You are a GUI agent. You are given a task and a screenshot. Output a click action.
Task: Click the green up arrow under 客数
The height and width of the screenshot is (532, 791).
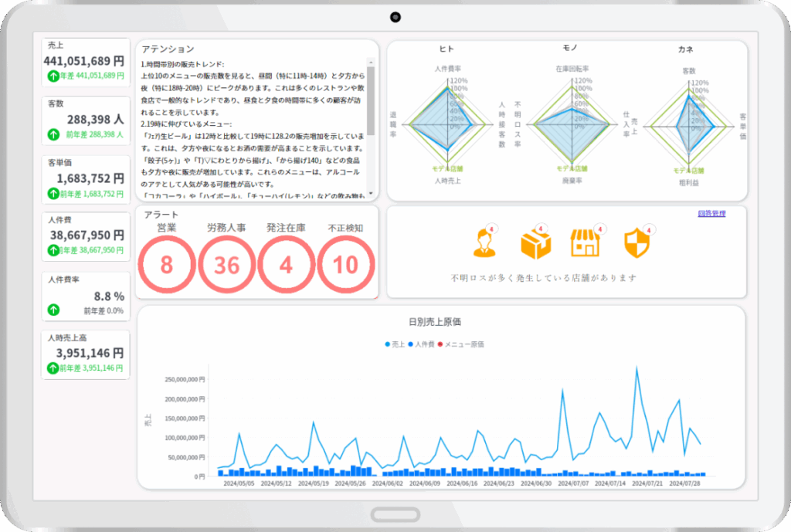point(53,134)
